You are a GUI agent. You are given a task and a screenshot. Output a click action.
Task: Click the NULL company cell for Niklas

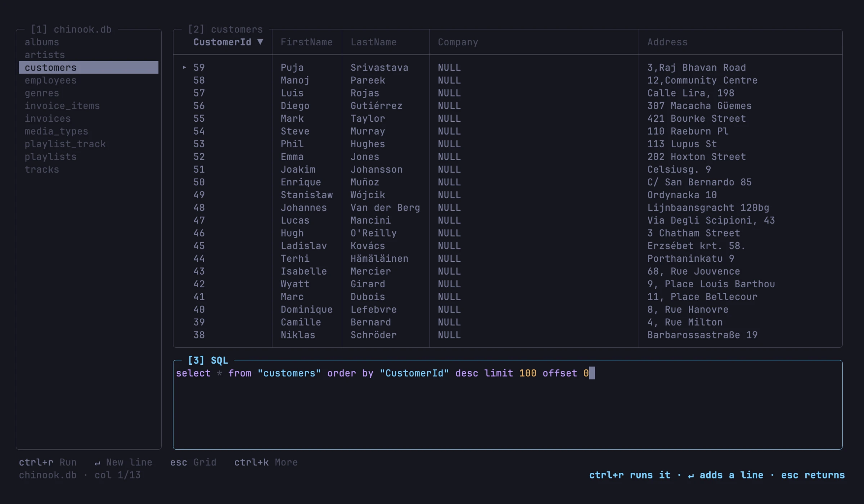tap(449, 335)
